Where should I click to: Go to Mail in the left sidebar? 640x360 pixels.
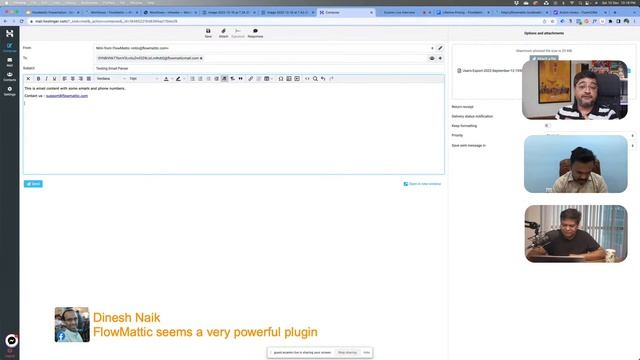[x=9, y=62]
